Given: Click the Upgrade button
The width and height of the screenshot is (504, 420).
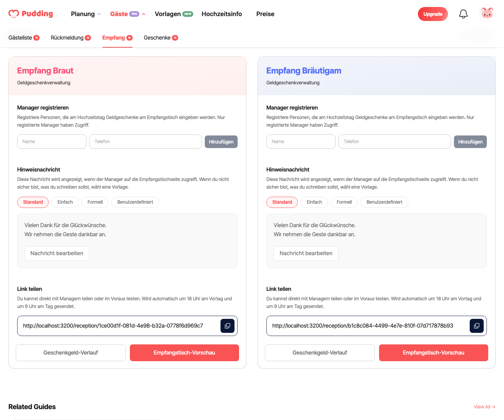Looking at the screenshot, I should pos(433,14).
